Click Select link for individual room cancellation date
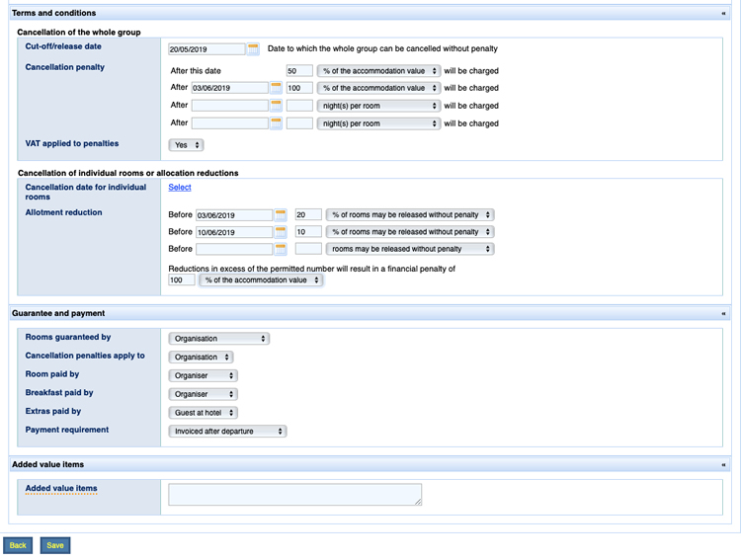This screenshot has height=560, width=741. coord(180,187)
